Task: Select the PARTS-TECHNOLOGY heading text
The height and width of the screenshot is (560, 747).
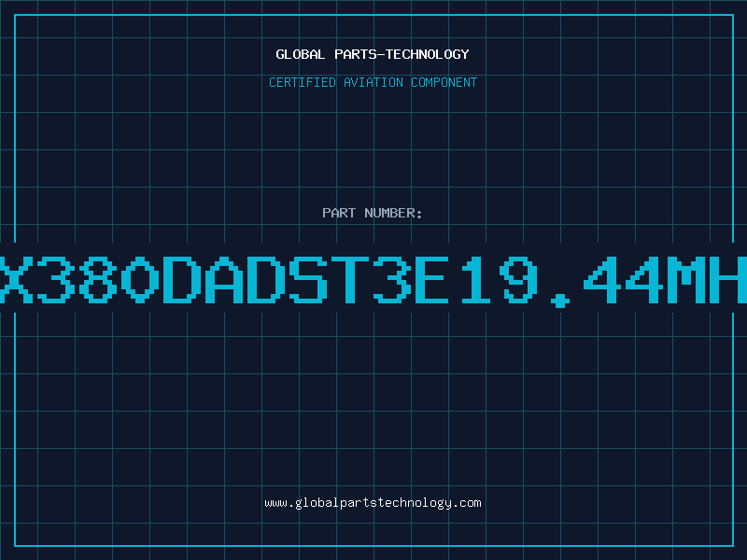Action: click(402, 54)
